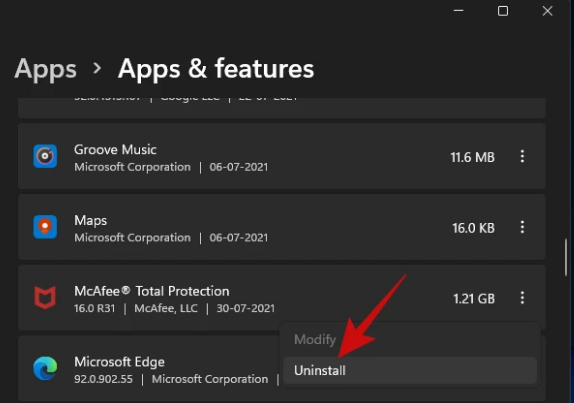Click the Maps app icon
The width and height of the screenshot is (574, 403).
[x=45, y=227]
